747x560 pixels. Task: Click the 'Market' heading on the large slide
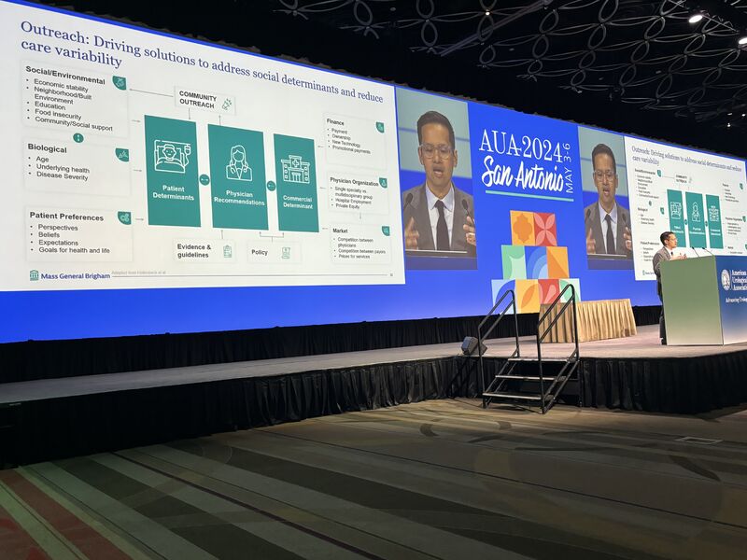pos(340,231)
